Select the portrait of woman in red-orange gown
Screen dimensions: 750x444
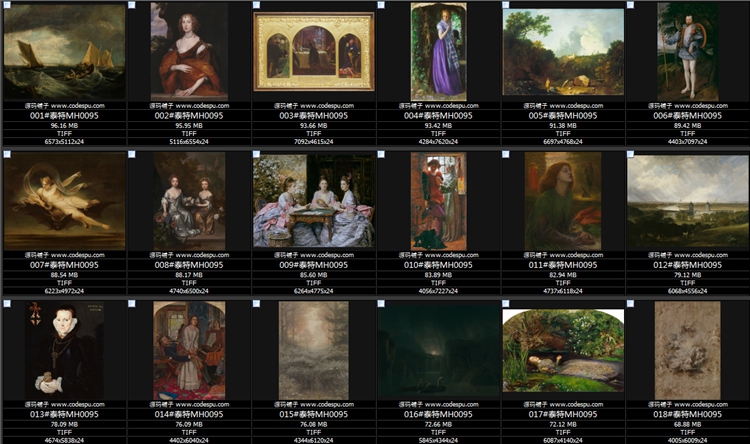189,52
